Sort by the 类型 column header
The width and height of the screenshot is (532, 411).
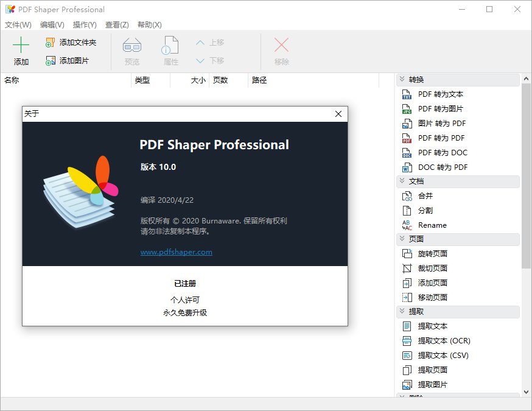click(150, 80)
